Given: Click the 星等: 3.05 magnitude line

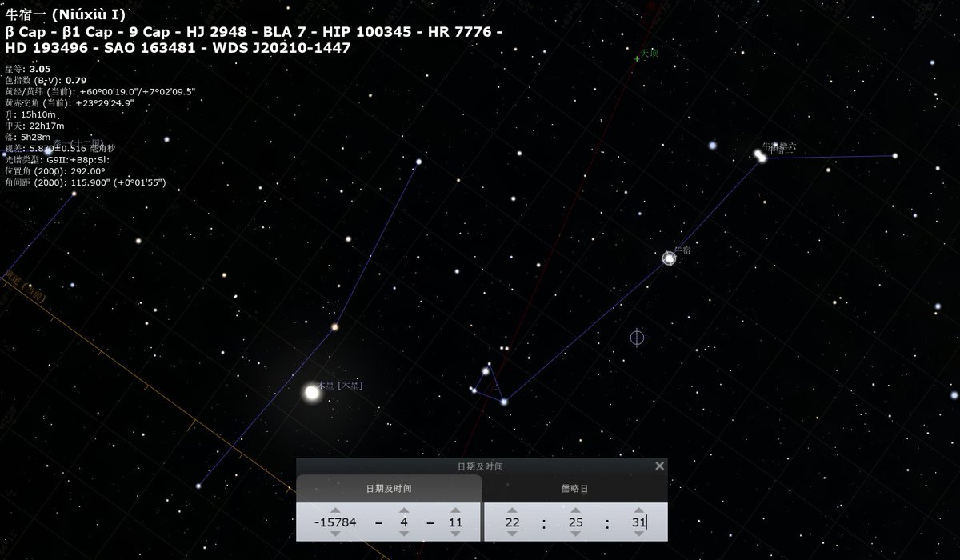Looking at the screenshot, I should tap(28, 69).
